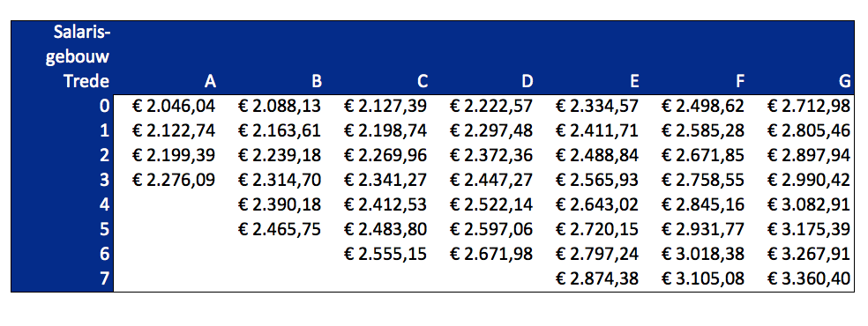The height and width of the screenshot is (326, 868).
Task: Click the cell containing € 2.555,15
Action: [x=385, y=254]
